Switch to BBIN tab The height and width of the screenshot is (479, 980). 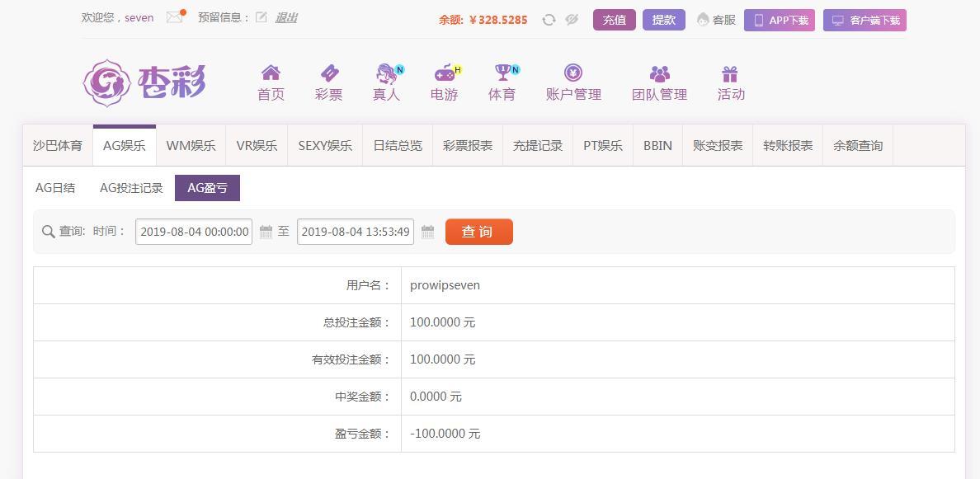(657, 145)
